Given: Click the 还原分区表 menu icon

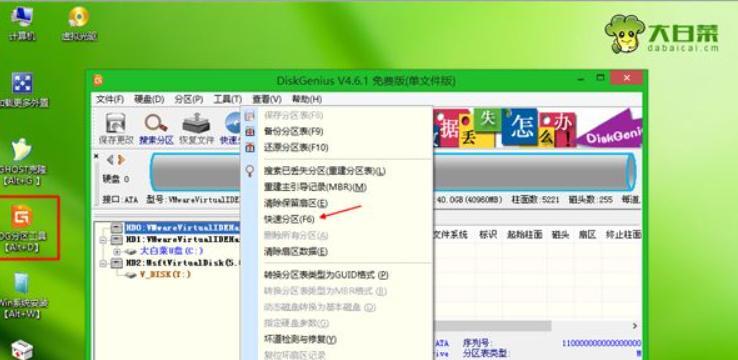Looking at the screenshot, I should [250, 148].
